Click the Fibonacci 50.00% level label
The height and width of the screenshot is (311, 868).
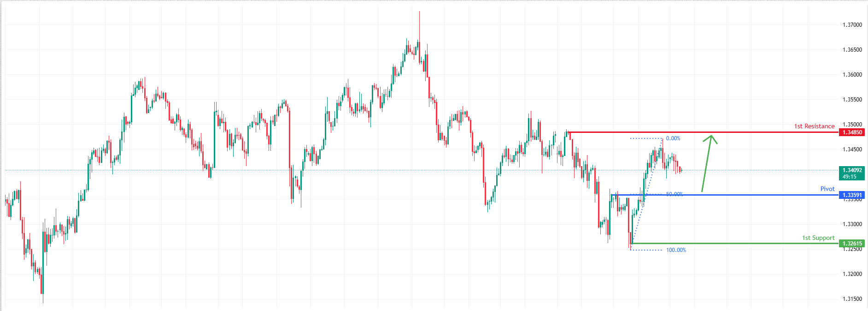point(674,194)
